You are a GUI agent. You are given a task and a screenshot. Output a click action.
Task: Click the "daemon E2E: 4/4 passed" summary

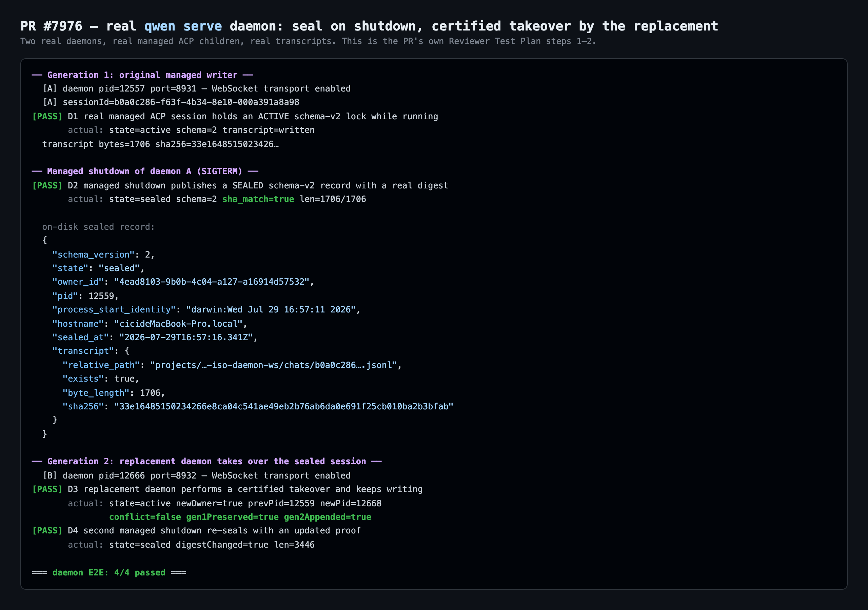click(x=109, y=573)
